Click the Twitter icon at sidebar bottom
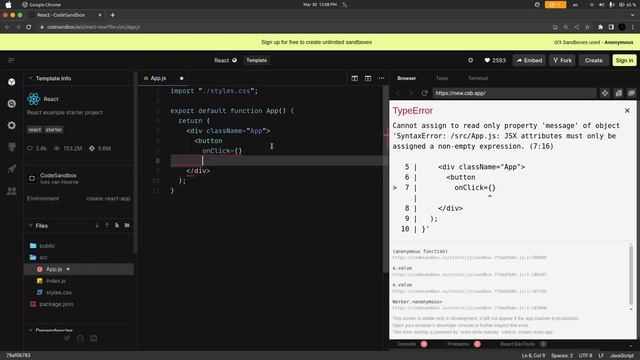Screen dimensions: 640x360 click(x=67, y=338)
